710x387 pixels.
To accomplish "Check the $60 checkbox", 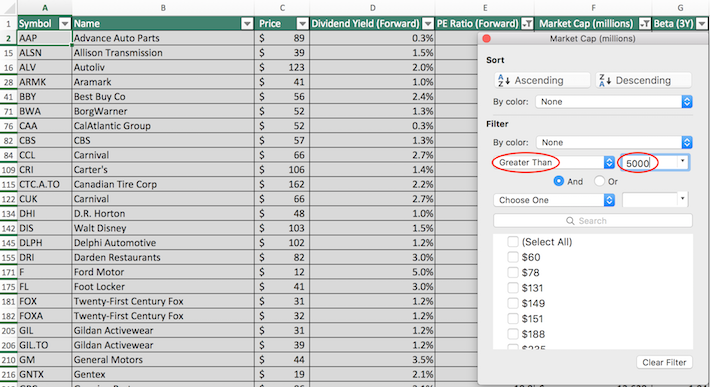I will 513,257.
